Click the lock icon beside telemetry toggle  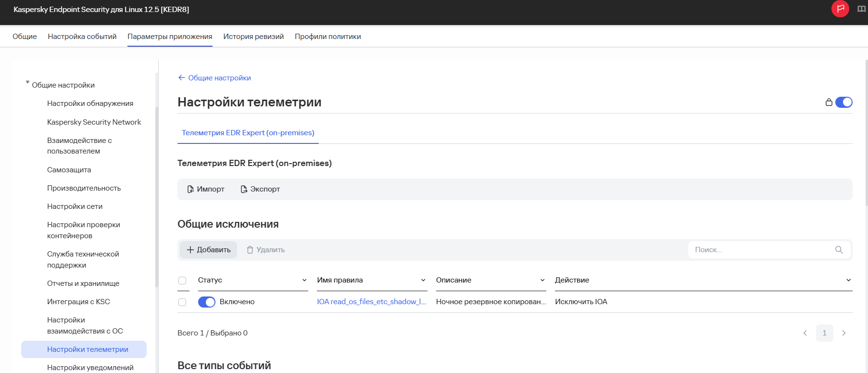point(829,102)
